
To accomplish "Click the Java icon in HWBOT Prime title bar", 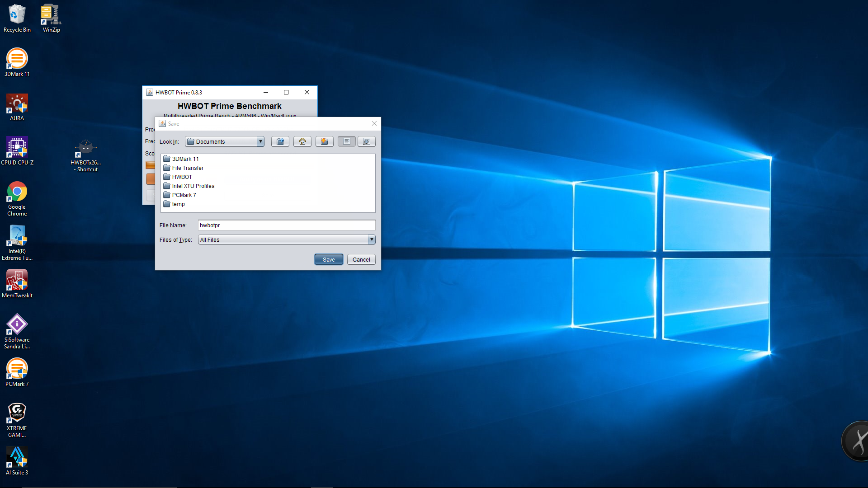I will point(150,92).
